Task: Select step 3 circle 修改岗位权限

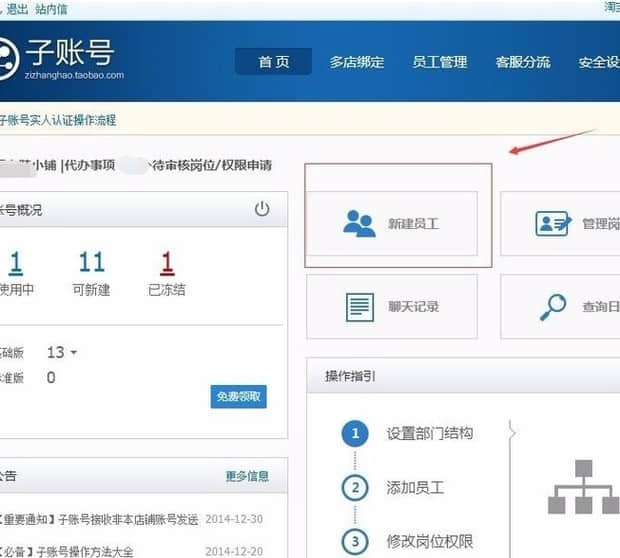Action: click(354, 542)
